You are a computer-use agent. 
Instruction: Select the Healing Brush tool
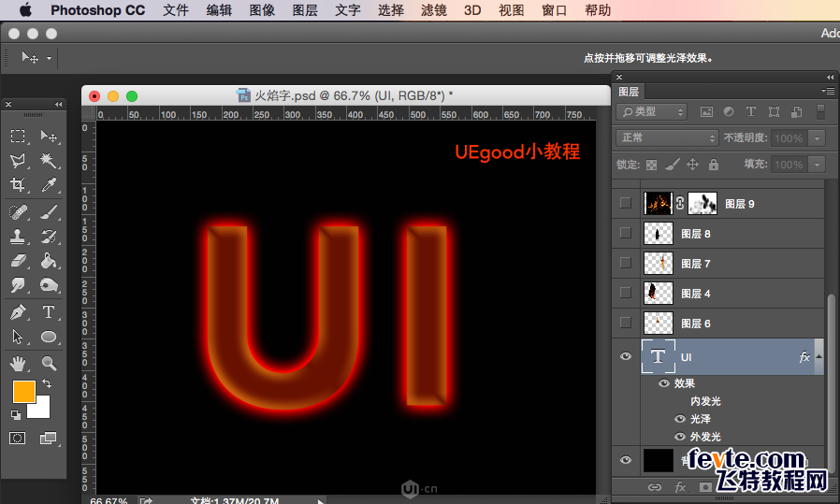18,212
